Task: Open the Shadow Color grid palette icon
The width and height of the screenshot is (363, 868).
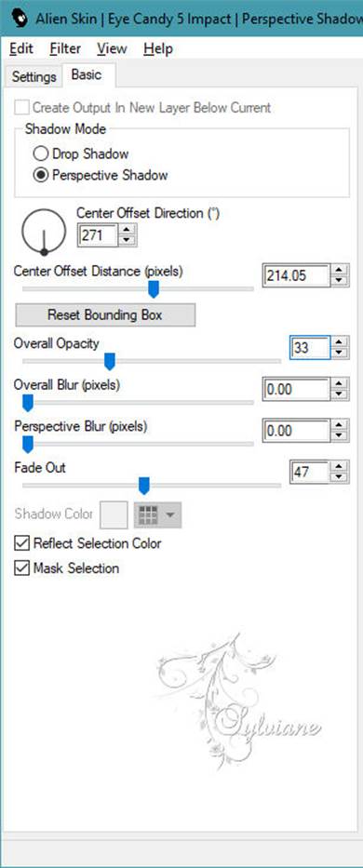Action: 148,514
